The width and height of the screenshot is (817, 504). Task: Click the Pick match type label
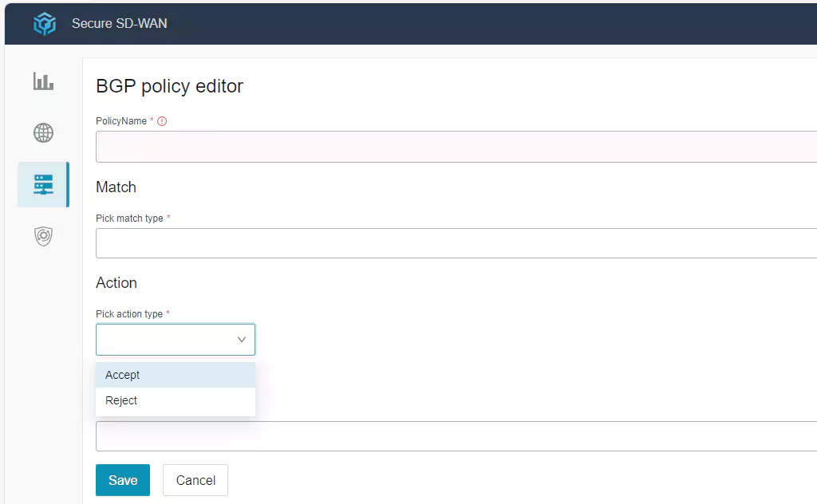click(x=129, y=219)
